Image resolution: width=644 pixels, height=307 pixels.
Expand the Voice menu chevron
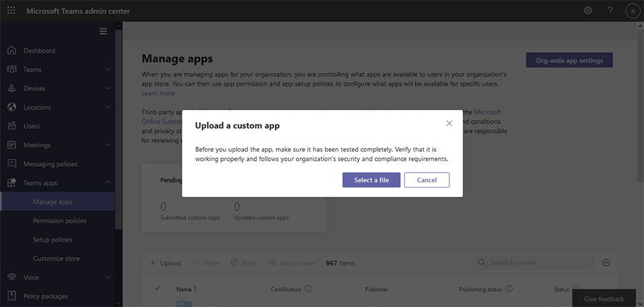tap(107, 278)
